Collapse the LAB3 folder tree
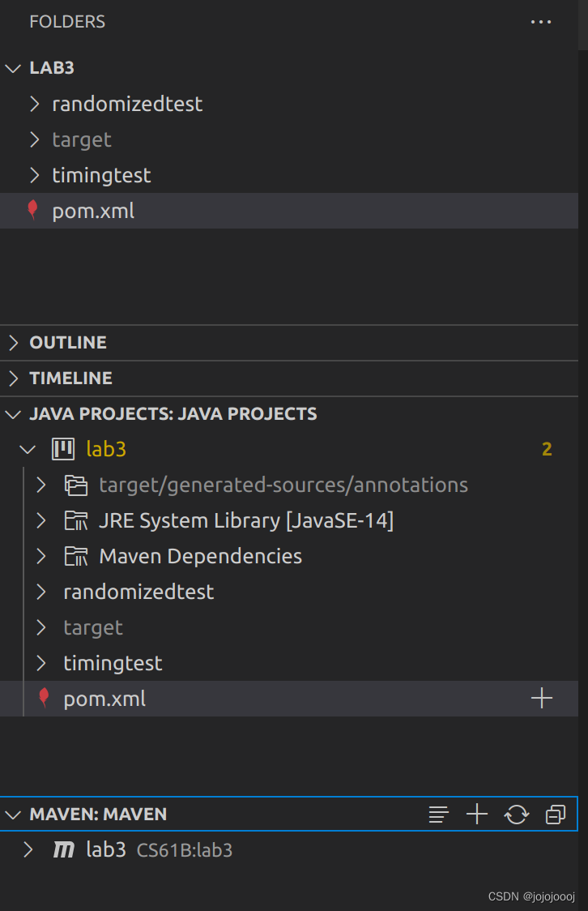This screenshot has width=588, height=911. tap(12, 68)
